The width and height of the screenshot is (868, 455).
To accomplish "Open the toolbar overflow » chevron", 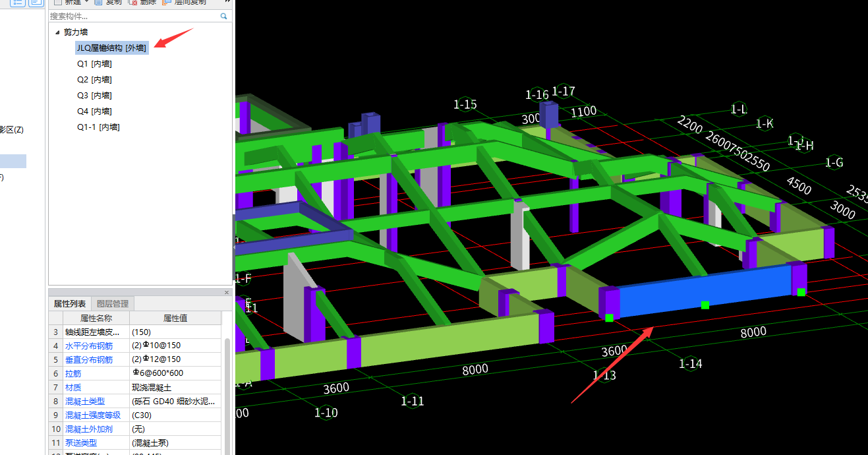I will pos(228,3).
